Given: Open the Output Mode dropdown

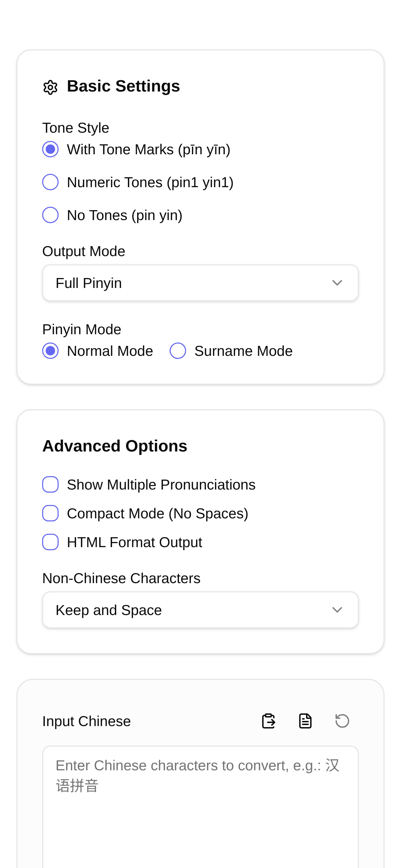Looking at the screenshot, I should (200, 283).
